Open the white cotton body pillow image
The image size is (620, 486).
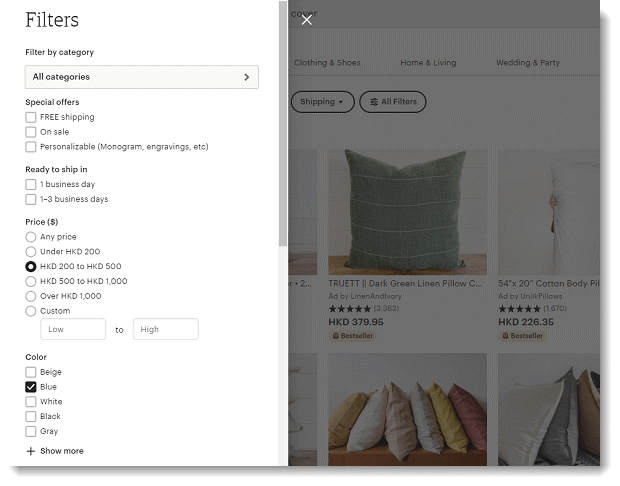coord(549,212)
